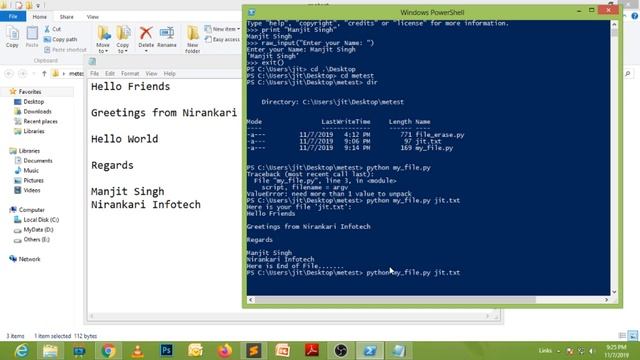Click the PowerShell command line prompt
This screenshot has height=360, width=640.
353,273
